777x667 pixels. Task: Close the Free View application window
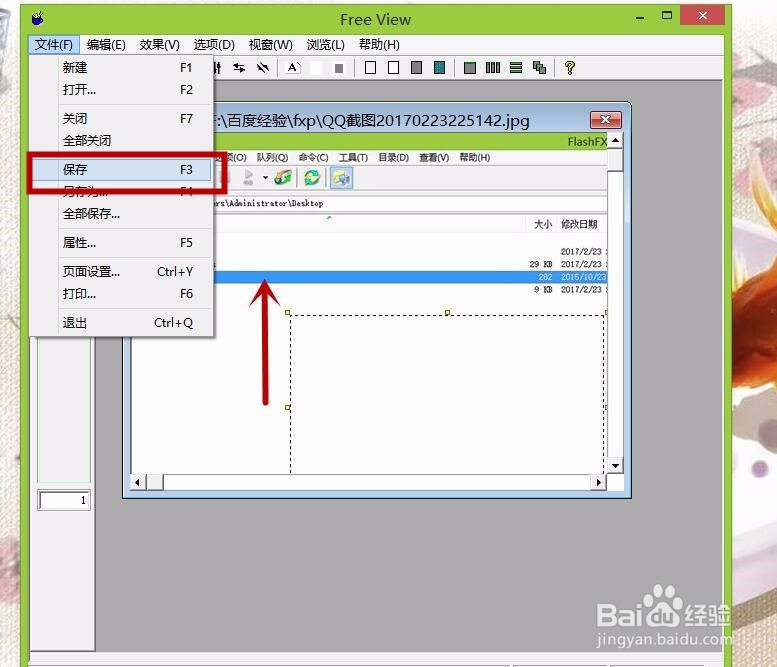(703, 15)
